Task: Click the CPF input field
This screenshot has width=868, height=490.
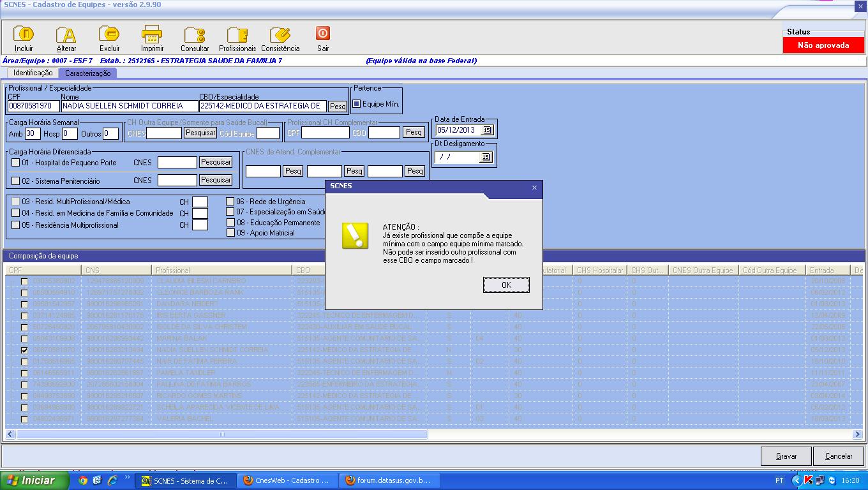Action: pyautogui.click(x=34, y=106)
